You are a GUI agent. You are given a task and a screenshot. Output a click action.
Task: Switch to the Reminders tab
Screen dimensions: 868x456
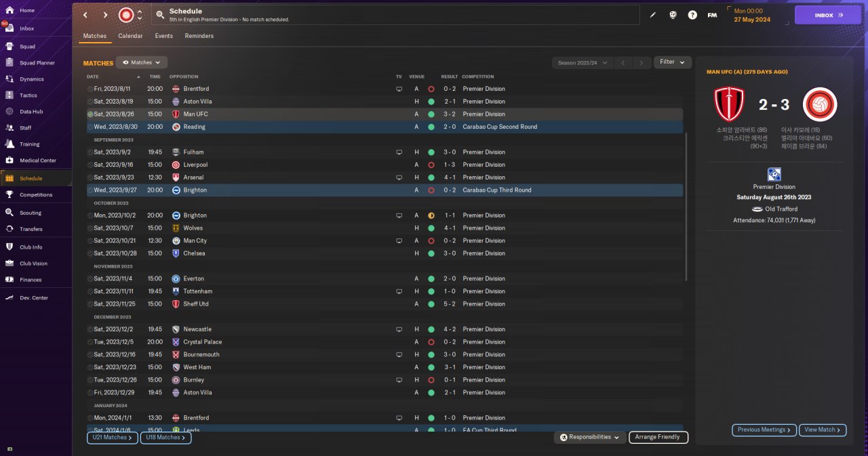(199, 36)
